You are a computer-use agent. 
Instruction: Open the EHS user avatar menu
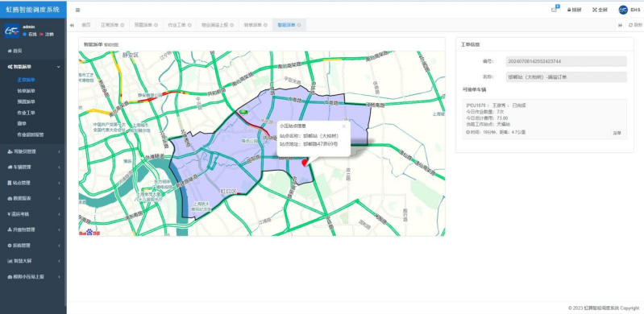(x=629, y=10)
